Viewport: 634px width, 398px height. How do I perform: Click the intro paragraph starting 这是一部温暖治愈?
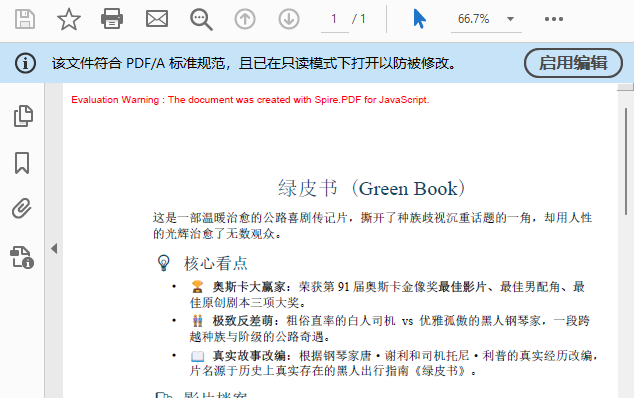coord(372,226)
